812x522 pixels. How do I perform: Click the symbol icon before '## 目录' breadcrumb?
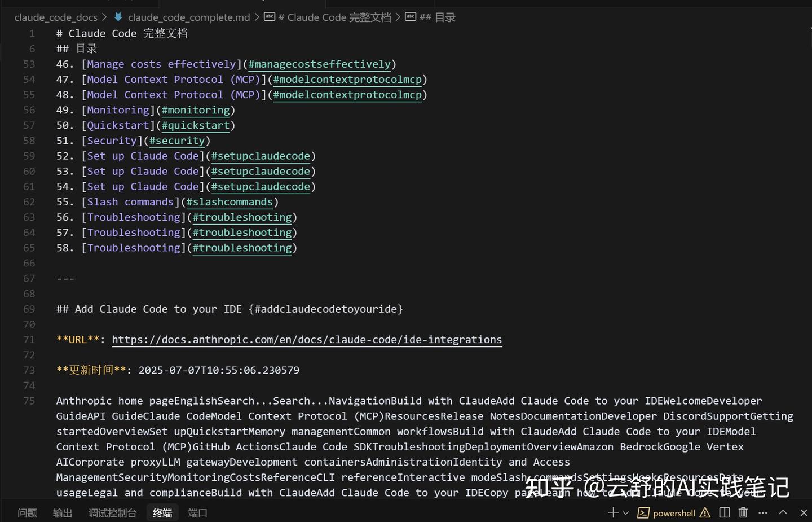point(411,17)
